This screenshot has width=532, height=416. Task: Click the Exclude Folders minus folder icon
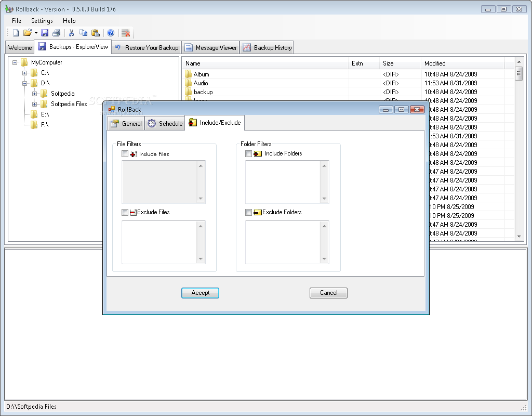(258, 212)
